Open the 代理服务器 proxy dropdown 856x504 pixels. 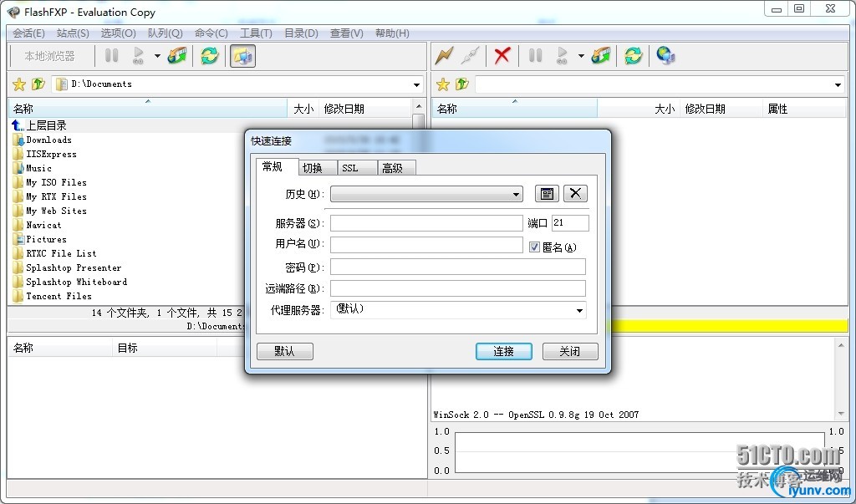pyautogui.click(x=579, y=311)
